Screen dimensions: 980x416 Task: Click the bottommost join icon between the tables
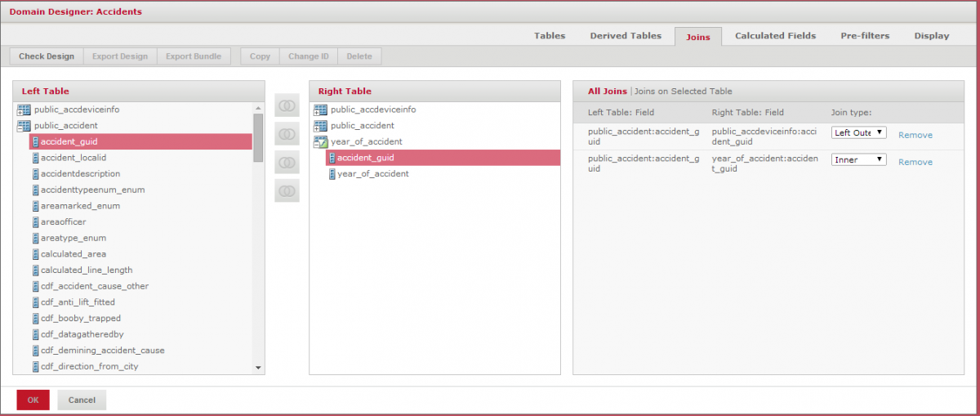pos(287,191)
